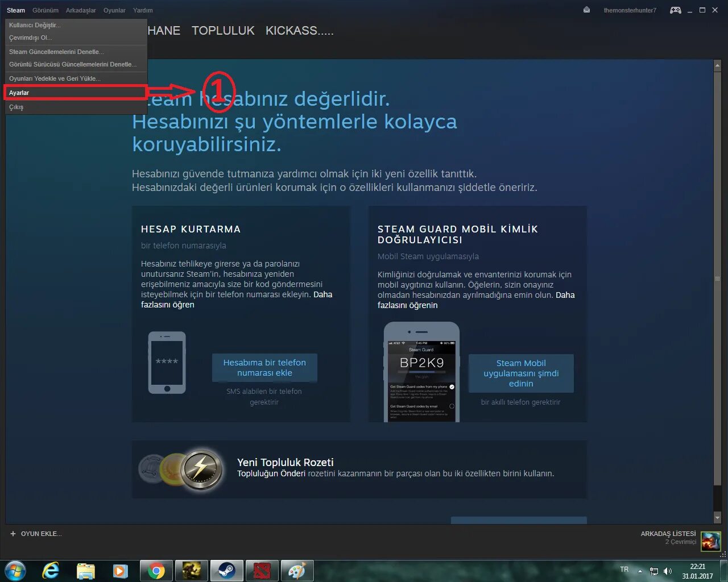Open the Yardım menu
This screenshot has width=728, height=582.
point(143,10)
